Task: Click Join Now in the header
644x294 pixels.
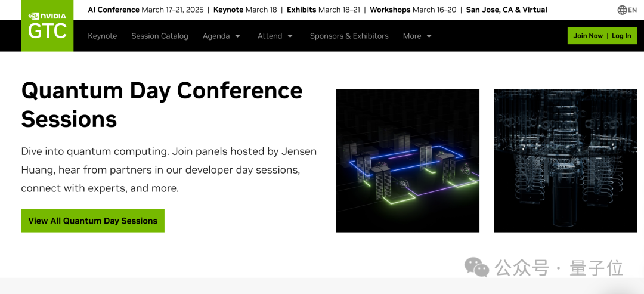Action: [x=588, y=36]
